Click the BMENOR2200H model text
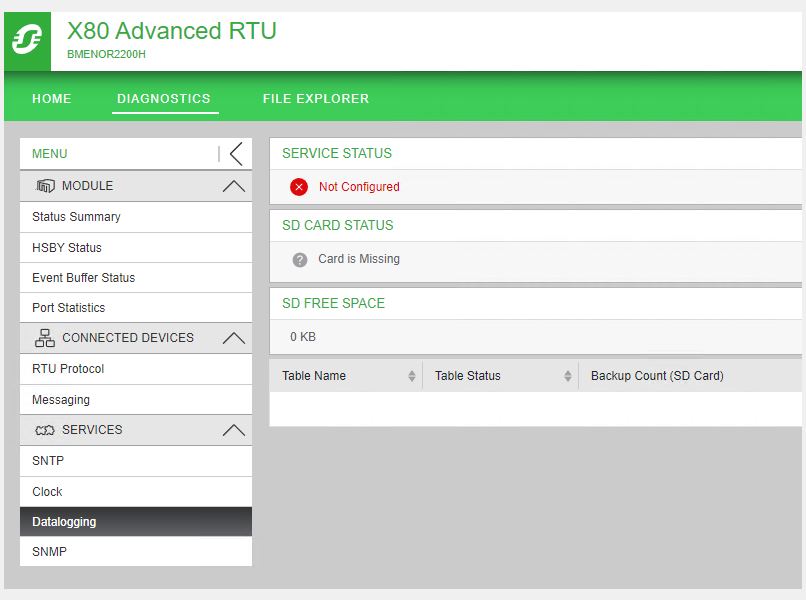This screenshot has width=806, height=600. click(x=106, y=54)
